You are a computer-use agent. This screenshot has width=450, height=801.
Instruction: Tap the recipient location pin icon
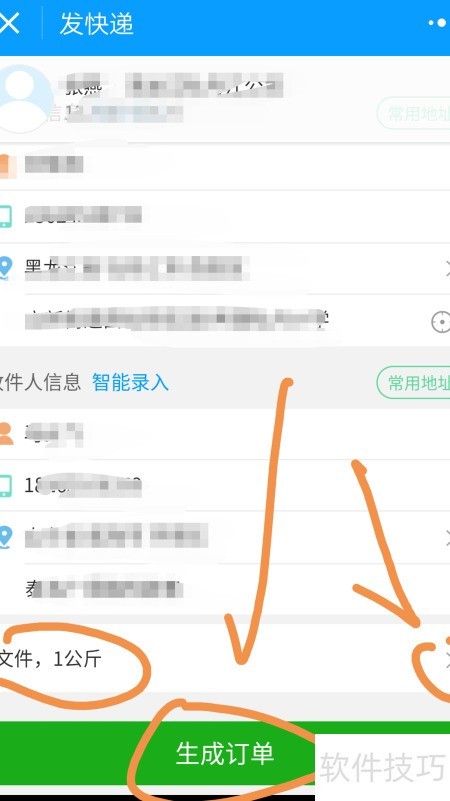click(x=5, y=537)
